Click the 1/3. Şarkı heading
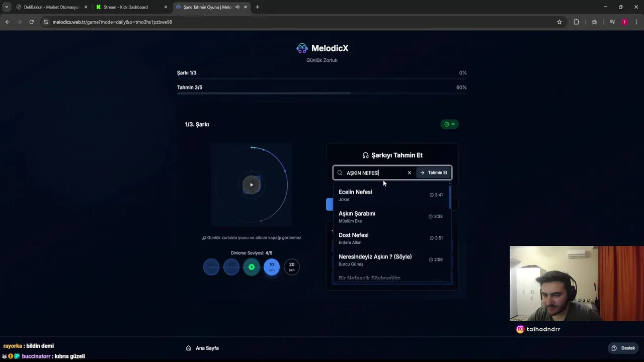The width and height of the screenshot is (644, 362). pos(197,124)
